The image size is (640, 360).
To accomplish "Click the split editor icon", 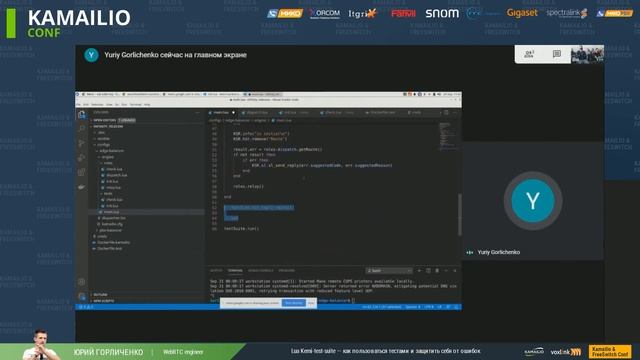I will (446, 113).
